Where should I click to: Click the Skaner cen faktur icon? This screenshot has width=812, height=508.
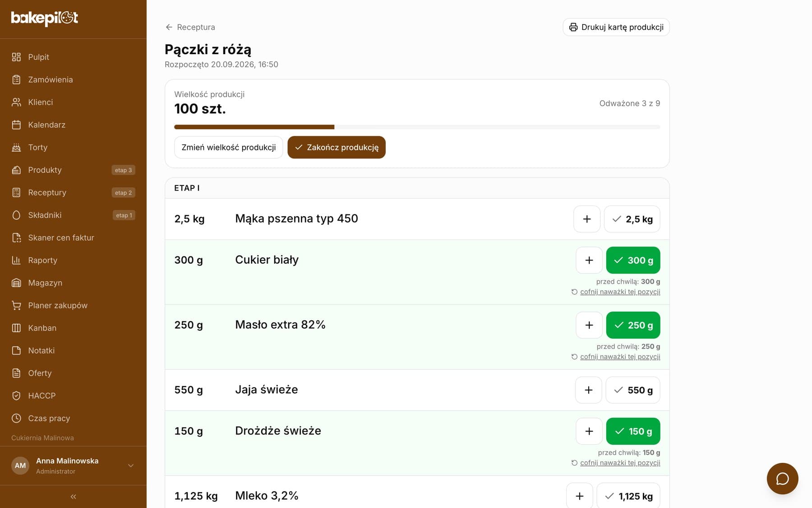pos(16,238)
